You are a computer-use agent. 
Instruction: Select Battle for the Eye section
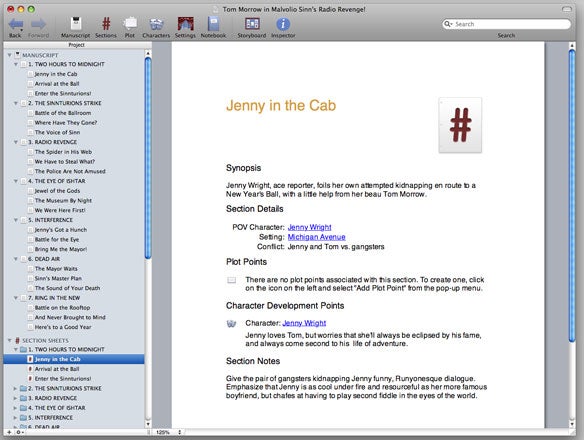pyautogui.click(x=57, y=240)
